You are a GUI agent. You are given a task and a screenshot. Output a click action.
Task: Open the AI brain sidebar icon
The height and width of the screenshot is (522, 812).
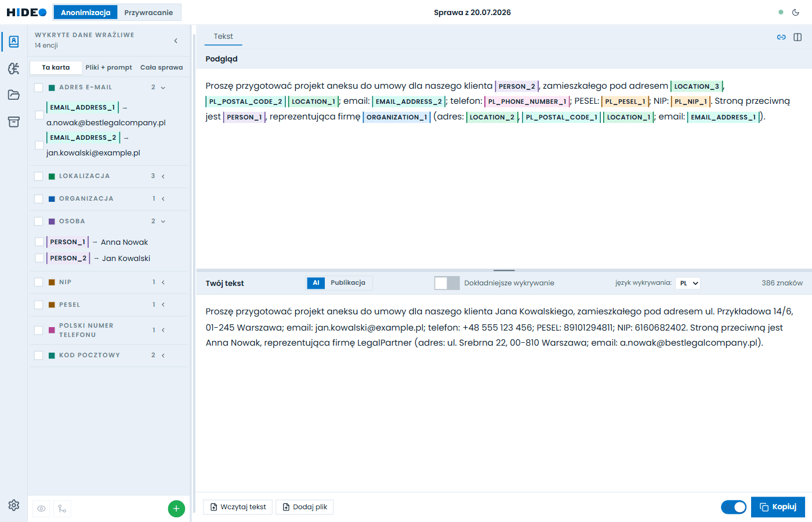coord(14,68)
